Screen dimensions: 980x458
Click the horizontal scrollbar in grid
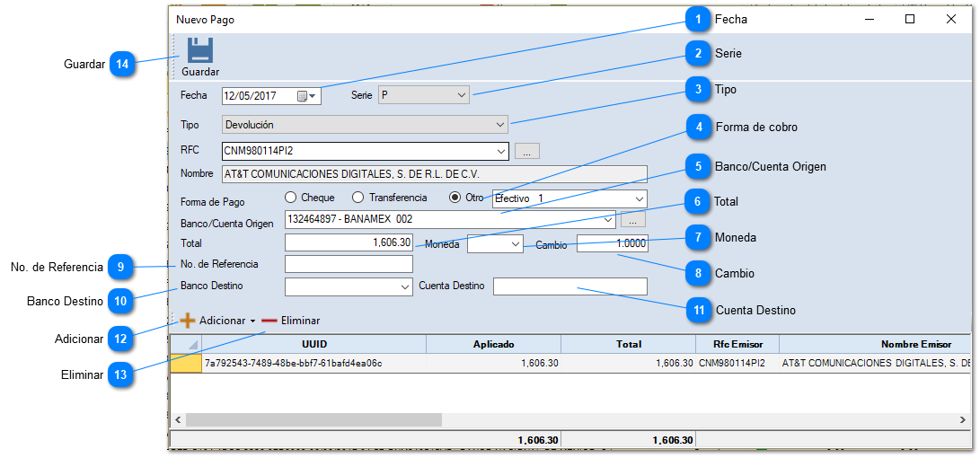pyautogui.click(x=313, y=419)
